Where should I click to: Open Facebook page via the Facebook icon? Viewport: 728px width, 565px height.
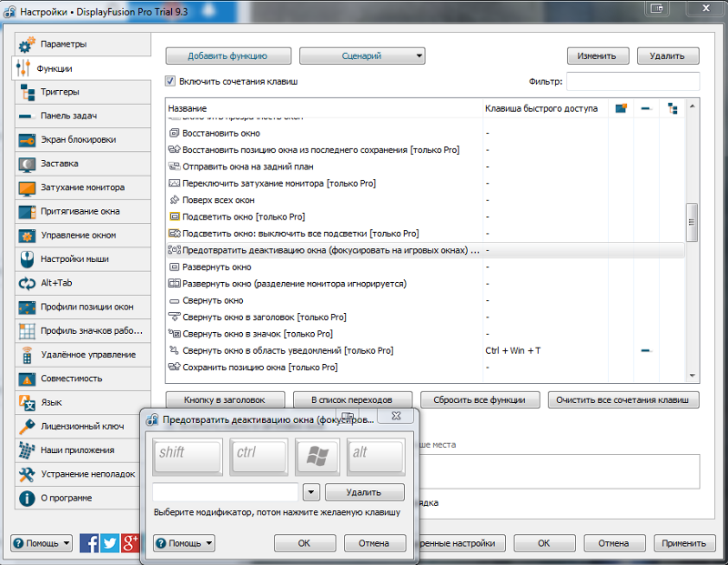(x=89, y=543)
